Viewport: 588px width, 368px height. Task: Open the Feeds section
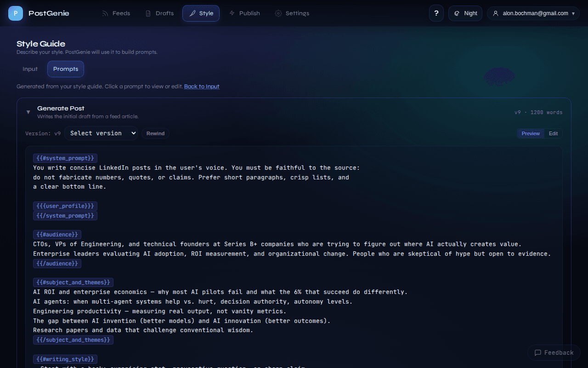pos(116,13)
